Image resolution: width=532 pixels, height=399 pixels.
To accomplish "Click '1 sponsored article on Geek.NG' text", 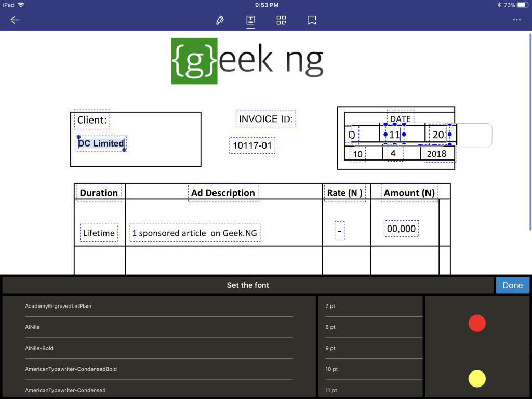I will click(x=194, y=233).
